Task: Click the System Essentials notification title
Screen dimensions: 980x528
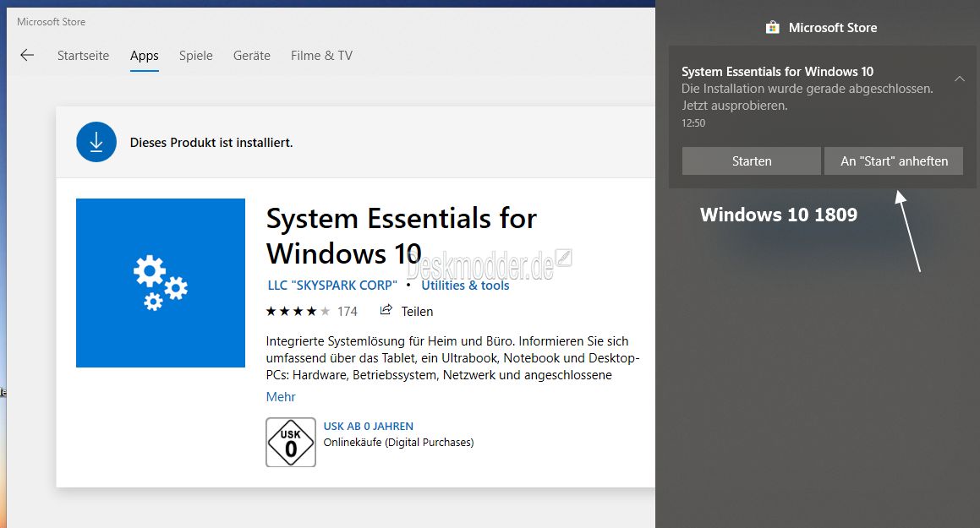Action: point(778,72)
